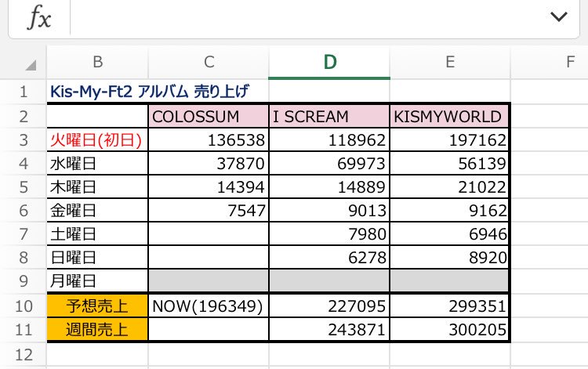Viewport: 588px width, 369px height.
Task: Select row 9 header
Action: click(x=24, y=281)
